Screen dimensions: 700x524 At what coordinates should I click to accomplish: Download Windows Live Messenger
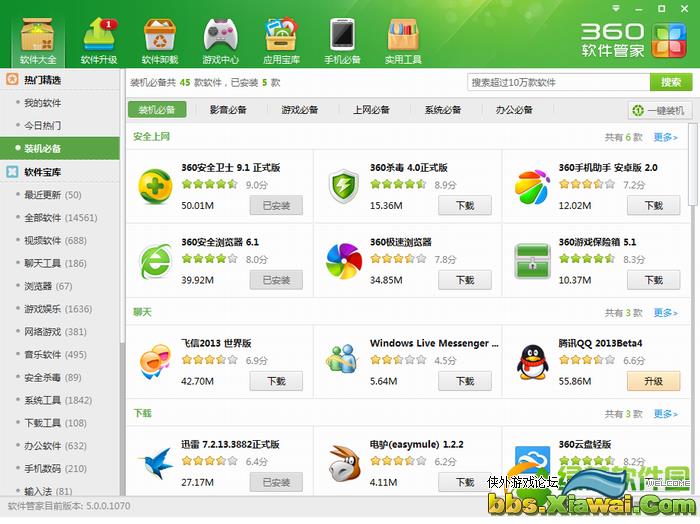pos(465,381)
